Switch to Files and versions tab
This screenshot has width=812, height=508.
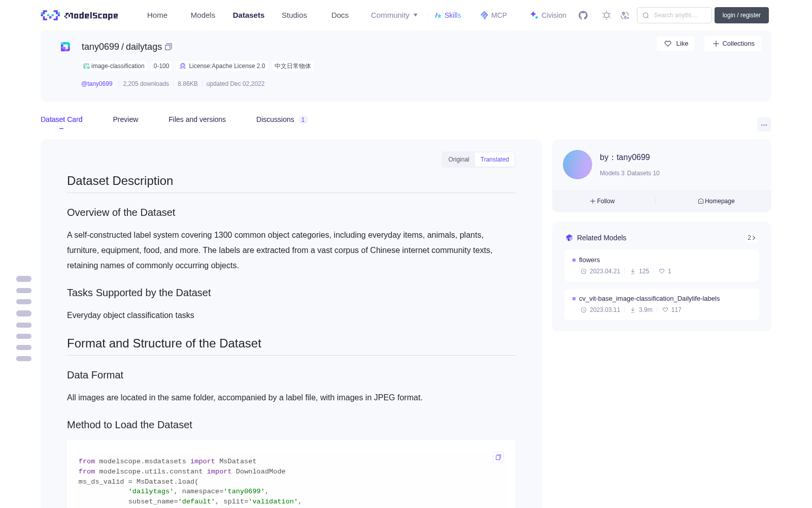[x=197, y=119]
